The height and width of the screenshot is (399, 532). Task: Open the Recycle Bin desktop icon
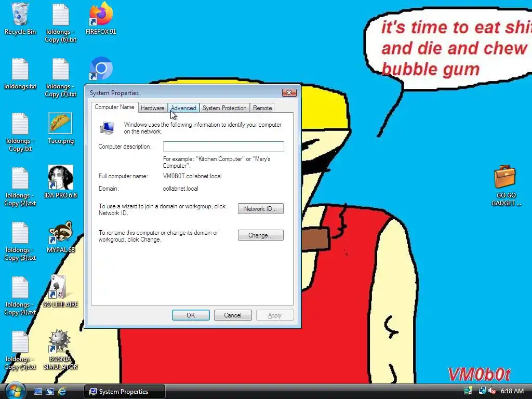point(20,19)
